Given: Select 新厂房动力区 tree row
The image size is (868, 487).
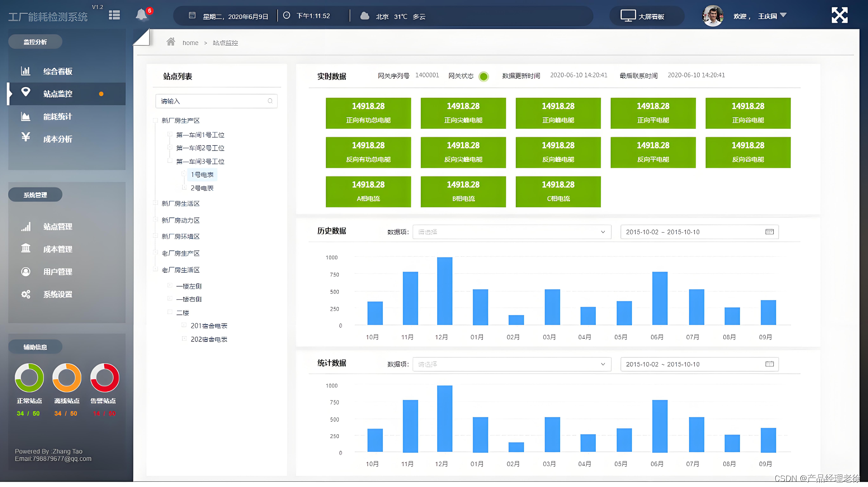Looking at the screenshot, I should pyautogui.click(x=181, y=220).
